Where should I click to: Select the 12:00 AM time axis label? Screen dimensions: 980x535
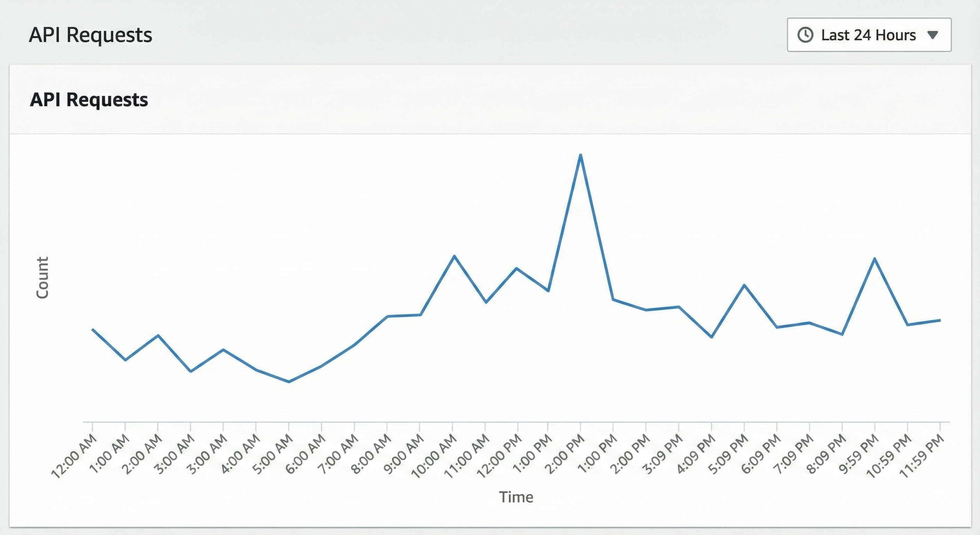pyautogui.click(x=75, y=456)
